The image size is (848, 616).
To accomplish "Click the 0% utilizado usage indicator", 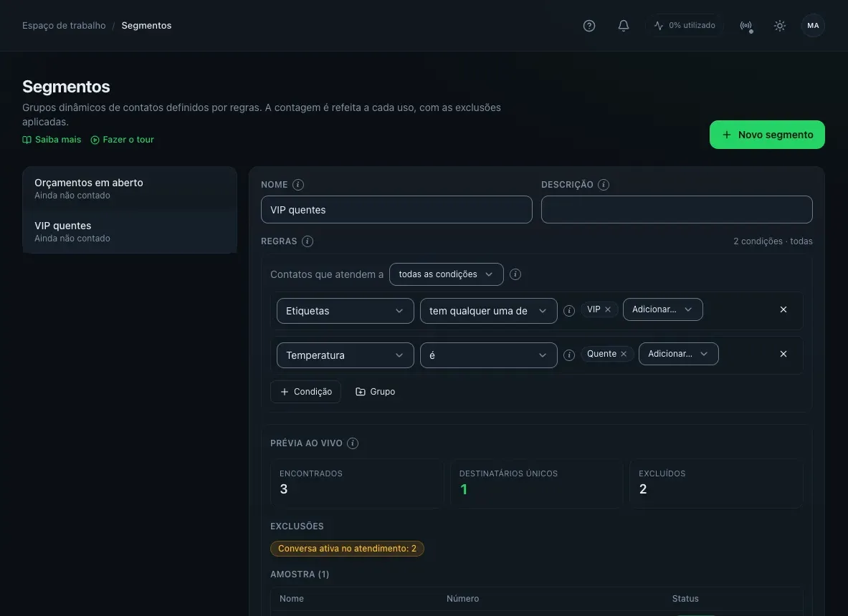I will point(684,25).
